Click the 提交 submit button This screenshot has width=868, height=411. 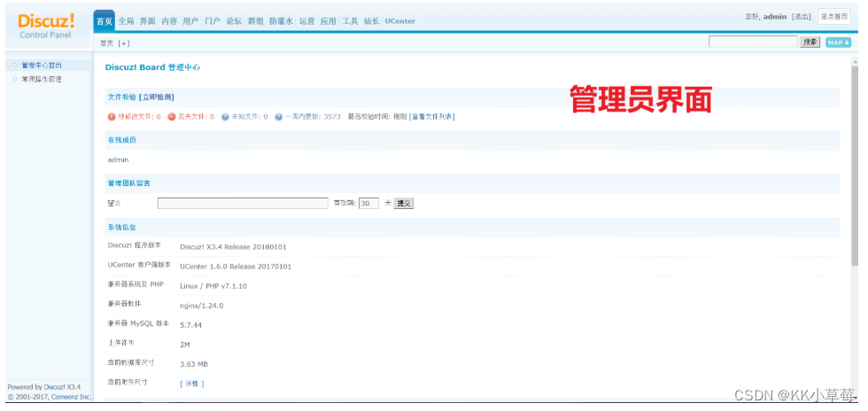tap(404, 203)
